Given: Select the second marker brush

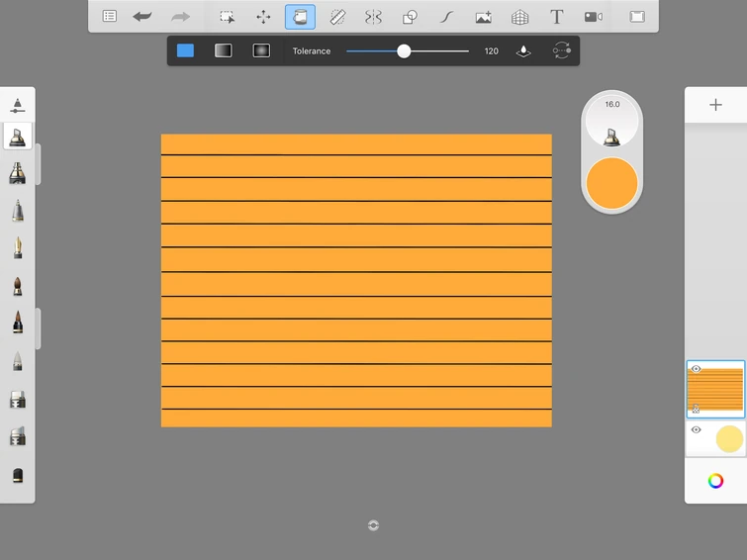Looking at the screenshot, I should (x=18, y=173).
